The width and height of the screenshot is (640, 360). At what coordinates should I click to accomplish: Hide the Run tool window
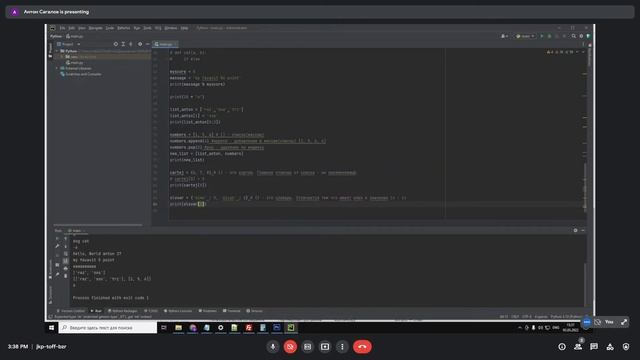pos(583,231)
